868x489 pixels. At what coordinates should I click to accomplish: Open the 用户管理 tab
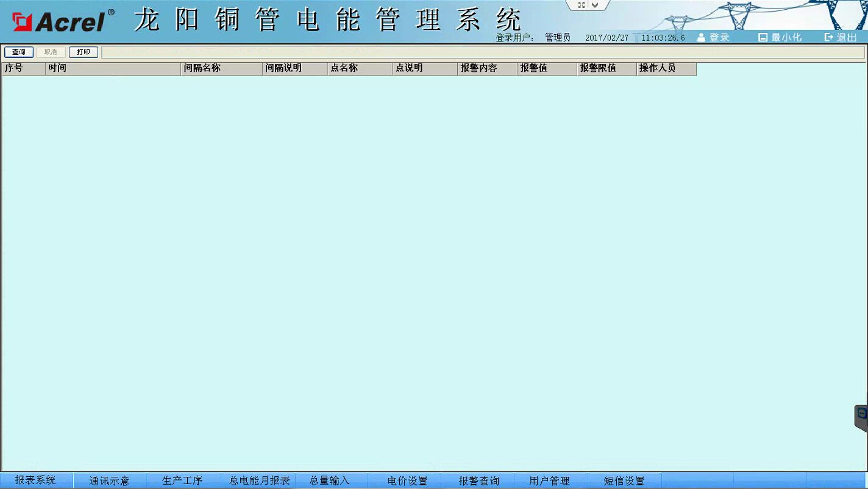(x=549, y=480)
